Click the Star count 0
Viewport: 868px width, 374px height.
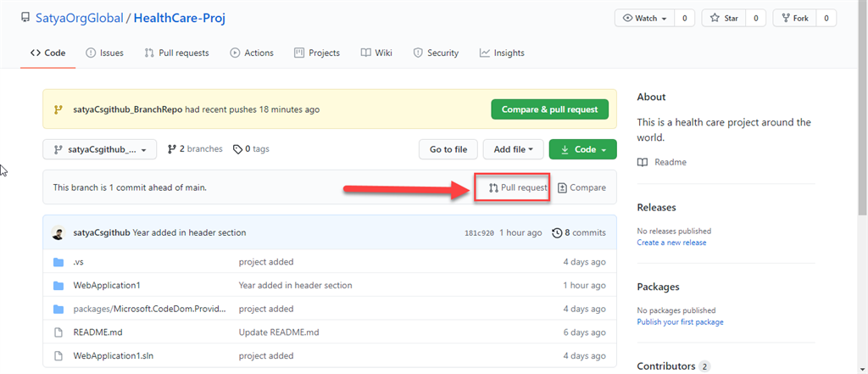pos(755,19)
